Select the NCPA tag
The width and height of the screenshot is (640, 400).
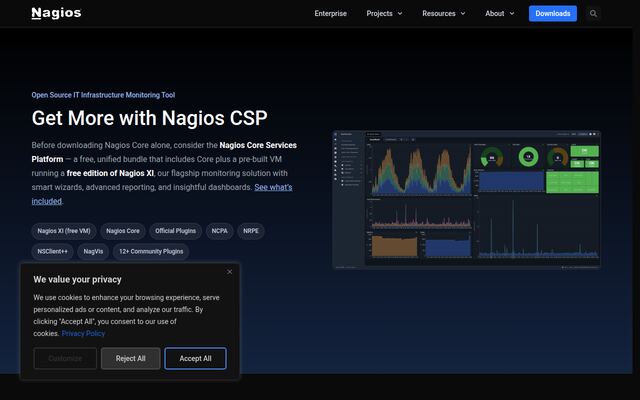[220, 231]
